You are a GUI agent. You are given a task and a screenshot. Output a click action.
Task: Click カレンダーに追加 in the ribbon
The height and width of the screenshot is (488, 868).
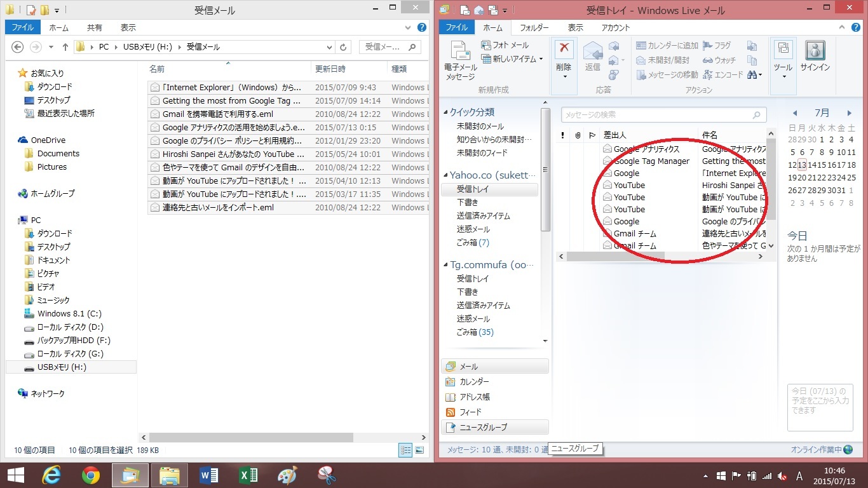click(667, 46)
